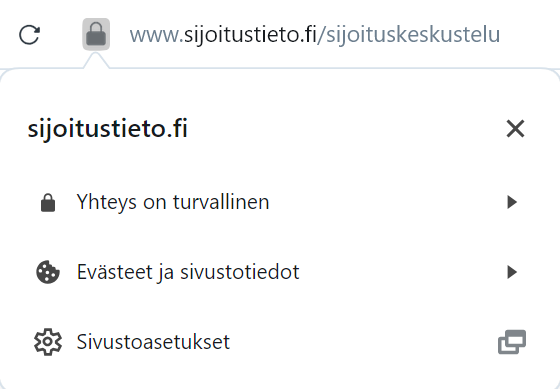Focus the address bar URL field

tap(314, 35)
